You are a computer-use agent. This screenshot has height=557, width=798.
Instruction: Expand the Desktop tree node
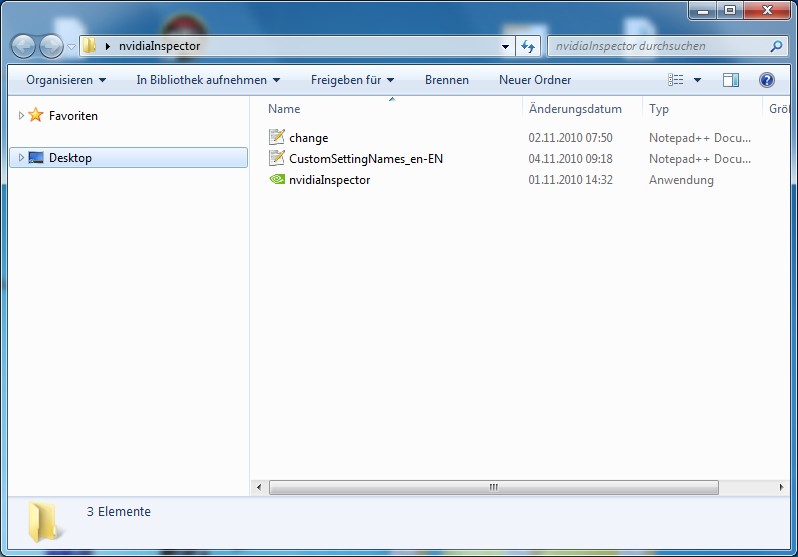[21, 158]
